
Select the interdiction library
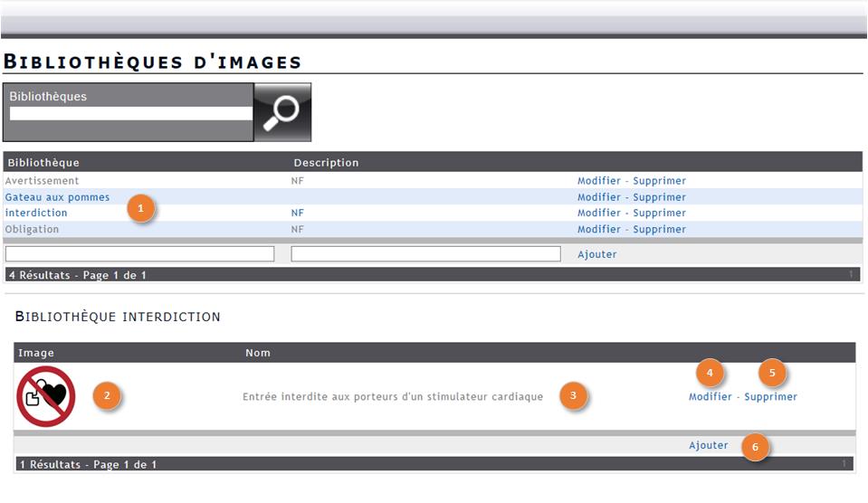(36, 214)
